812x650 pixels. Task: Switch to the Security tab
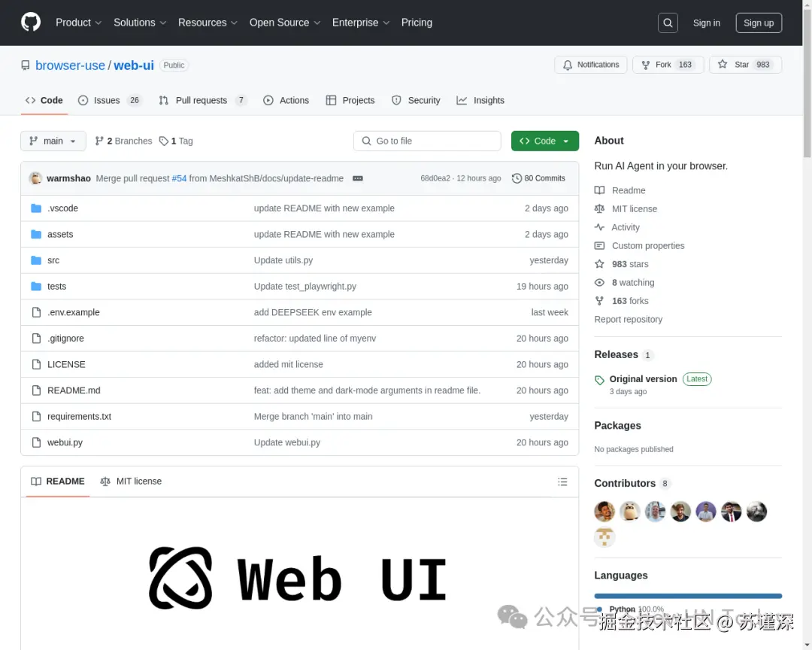(417, 101)
